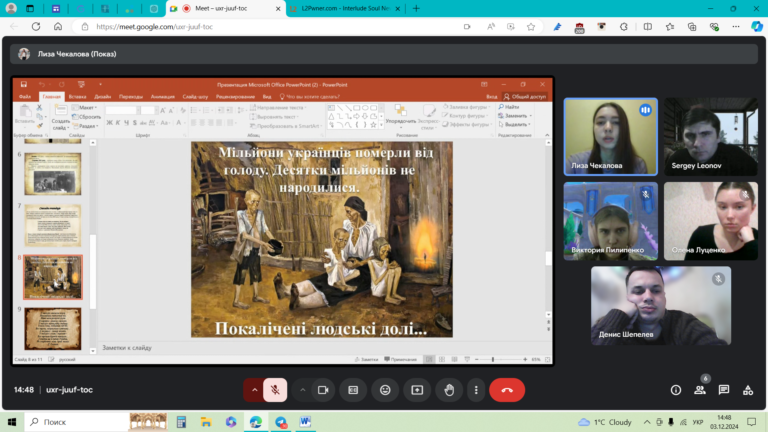Refresh the Meet page
Viewport: 768px width, 432px height.
(x=36, y=26)
